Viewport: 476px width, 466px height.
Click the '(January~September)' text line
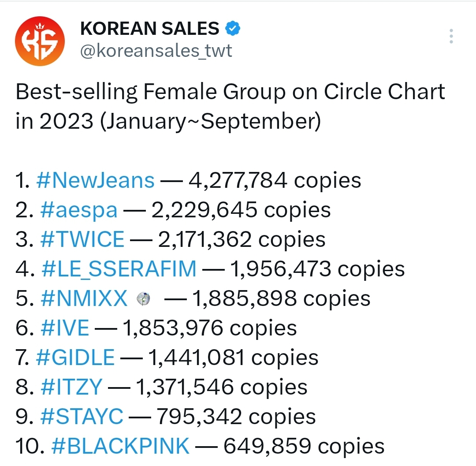pos(210,122)
